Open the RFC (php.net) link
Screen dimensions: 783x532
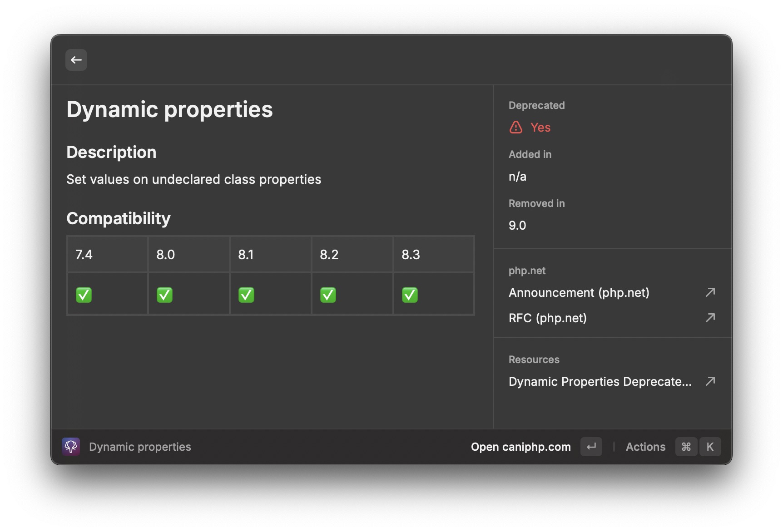[x=547, y=318]
